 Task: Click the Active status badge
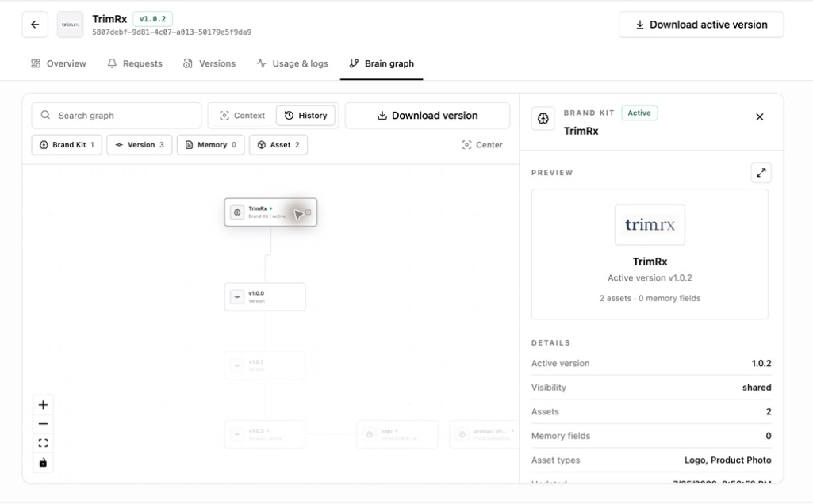click(639, 113)
